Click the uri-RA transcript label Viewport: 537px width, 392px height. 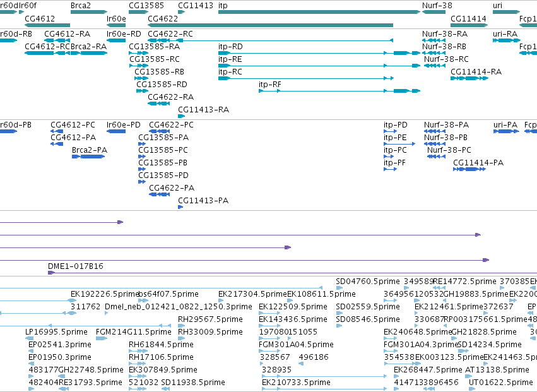pyautogui.click(x=505, y=33)
